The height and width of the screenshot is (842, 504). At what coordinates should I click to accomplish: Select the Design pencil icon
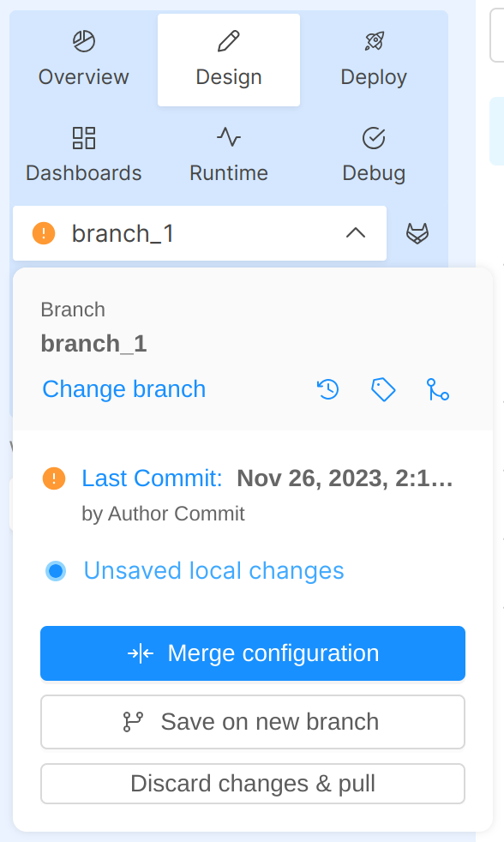pos(228,41)
